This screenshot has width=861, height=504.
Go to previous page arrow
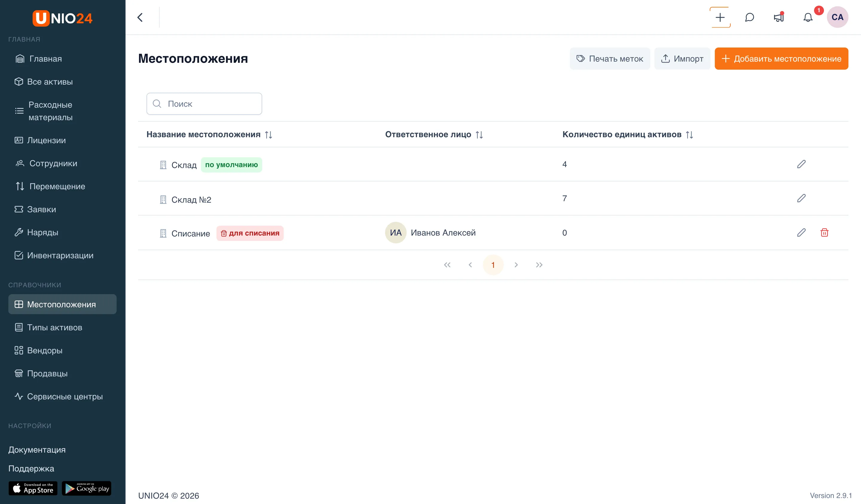pyautogui.click(x=470, y=265)
